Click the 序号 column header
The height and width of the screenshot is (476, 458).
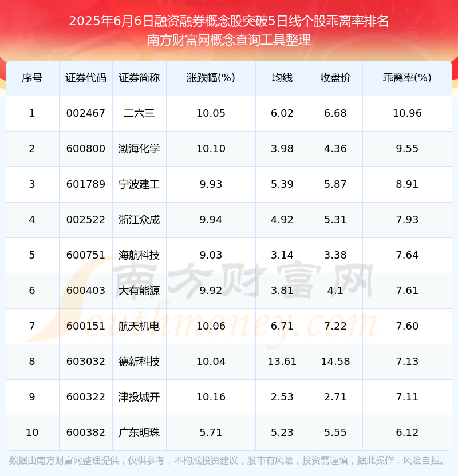32,78
